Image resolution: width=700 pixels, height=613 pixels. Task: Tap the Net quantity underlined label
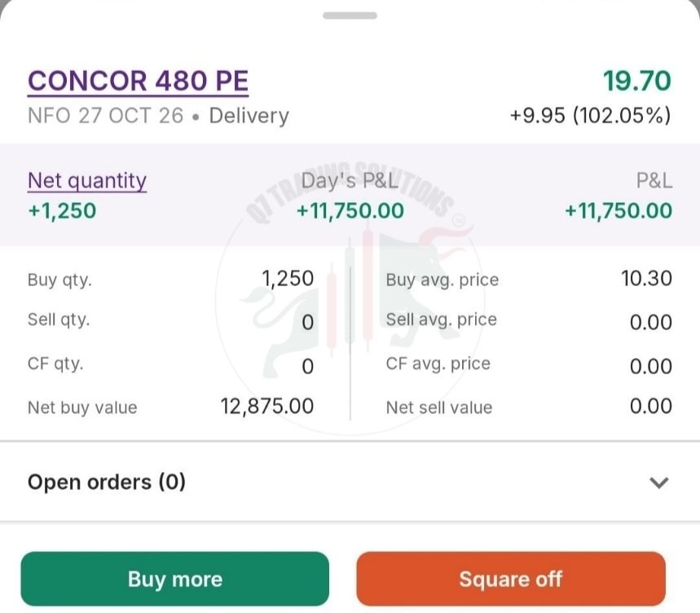87,181
